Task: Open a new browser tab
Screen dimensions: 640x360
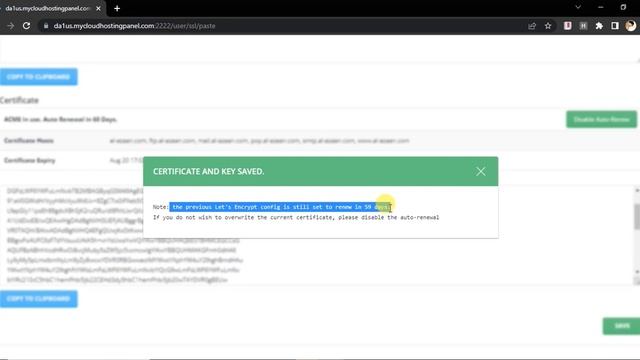Action: click(117, 8)
